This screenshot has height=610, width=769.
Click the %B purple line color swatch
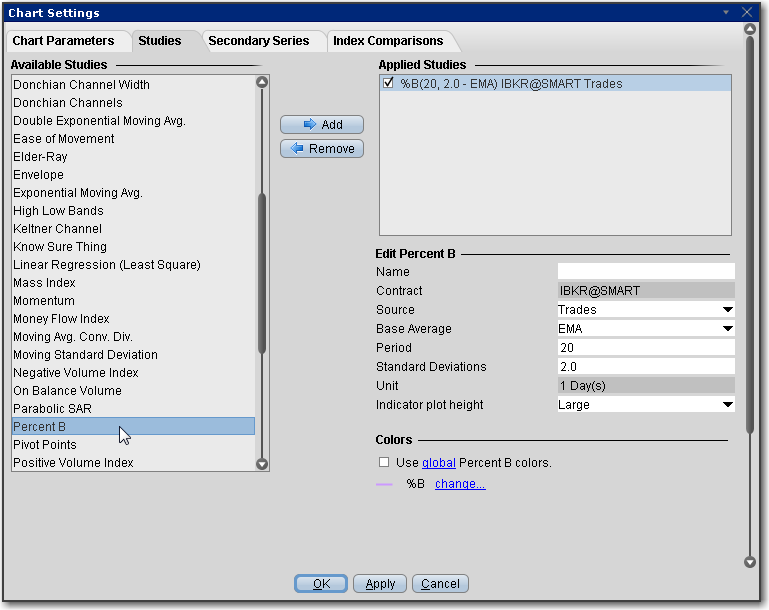pos(384,484)
